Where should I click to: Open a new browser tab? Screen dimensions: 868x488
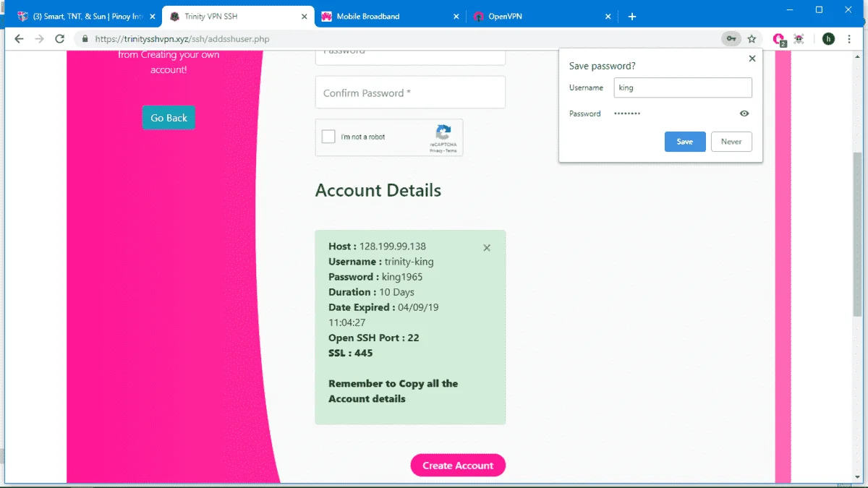tap(632, 17)
